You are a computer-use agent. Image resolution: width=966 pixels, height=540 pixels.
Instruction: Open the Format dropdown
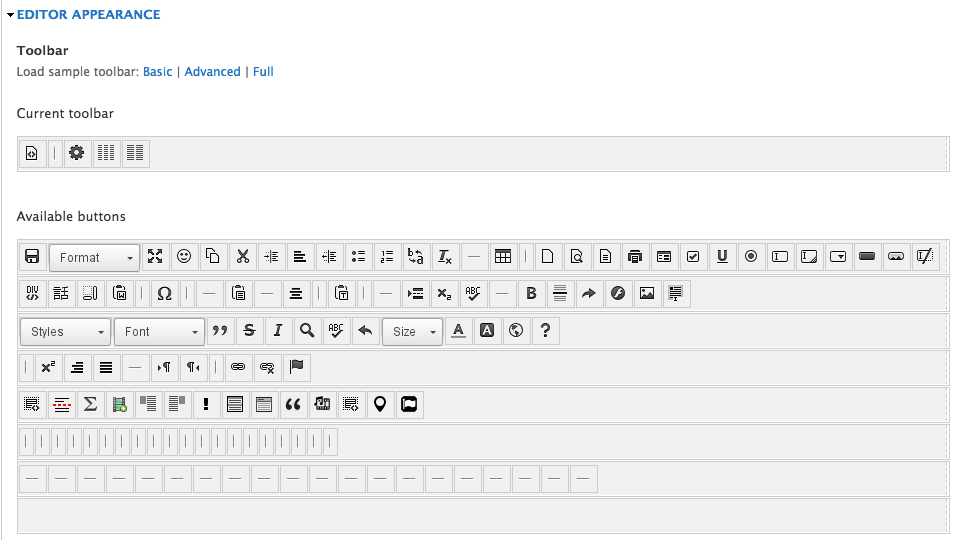point(94,257)
